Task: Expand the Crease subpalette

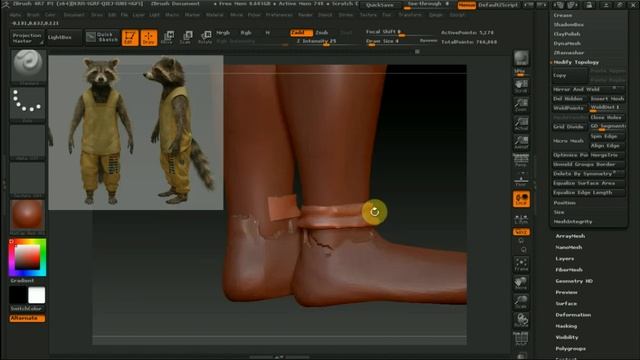Action: [563, 16]
